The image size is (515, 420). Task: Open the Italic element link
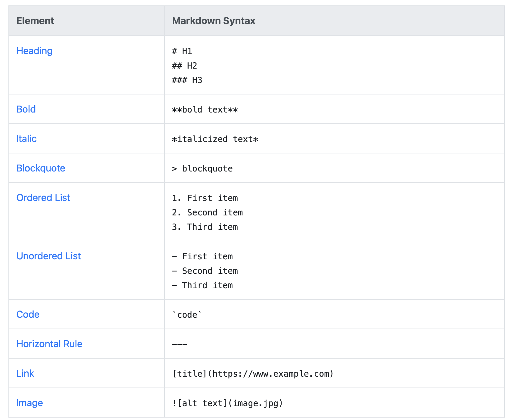[x=26, y=138]
